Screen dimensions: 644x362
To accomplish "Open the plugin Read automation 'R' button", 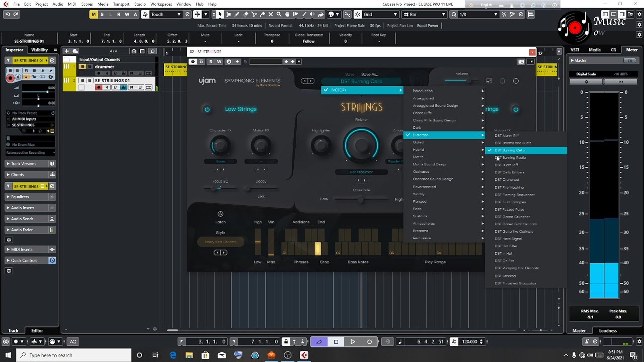I will tap(211, 62).
